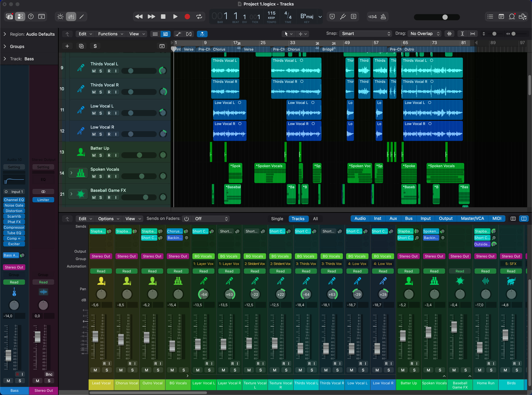This screenshot has width=532, height=395.
Task: Solo the Low Vocal R track
Action: (101, 134)
